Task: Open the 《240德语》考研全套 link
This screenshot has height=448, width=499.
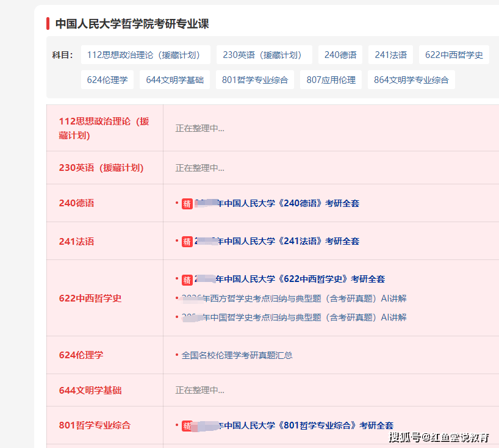Action: pos(277,203)
